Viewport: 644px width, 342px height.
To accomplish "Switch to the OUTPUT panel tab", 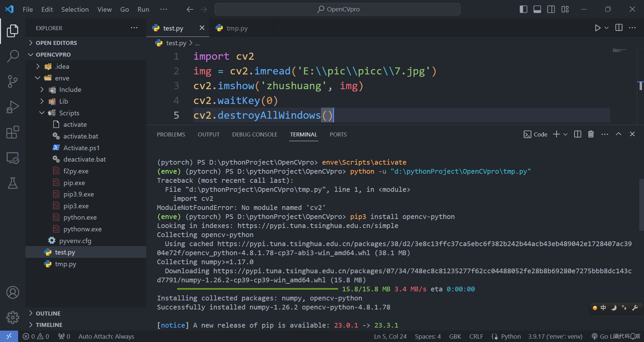I will 209,134.
